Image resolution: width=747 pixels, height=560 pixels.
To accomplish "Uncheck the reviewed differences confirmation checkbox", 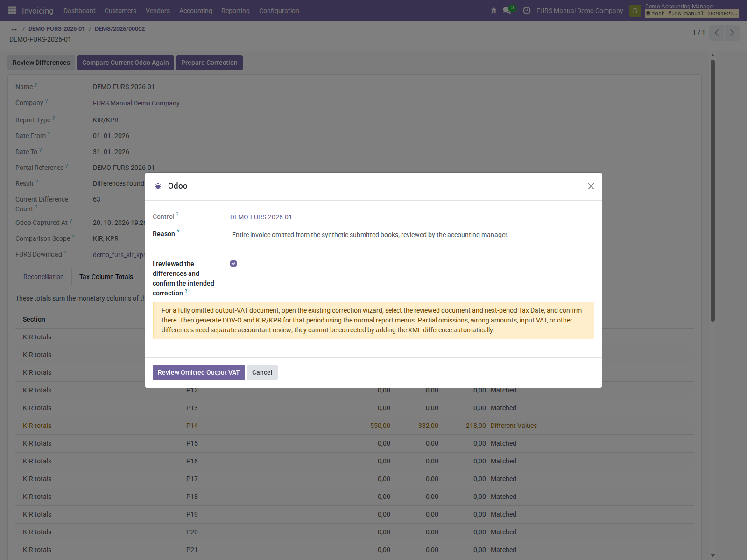I will click(x=233, y=264).
